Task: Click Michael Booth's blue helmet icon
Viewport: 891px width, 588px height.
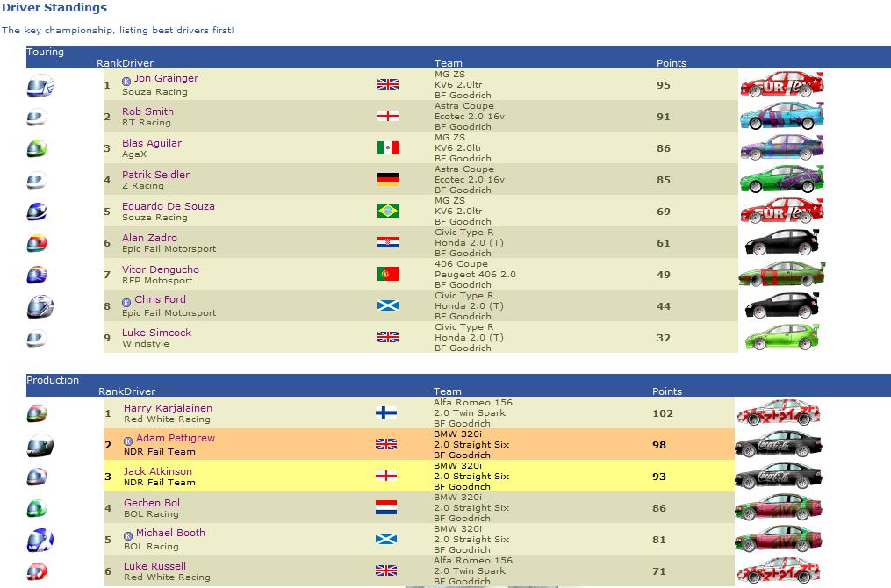Action: click(x=40, y=541)
